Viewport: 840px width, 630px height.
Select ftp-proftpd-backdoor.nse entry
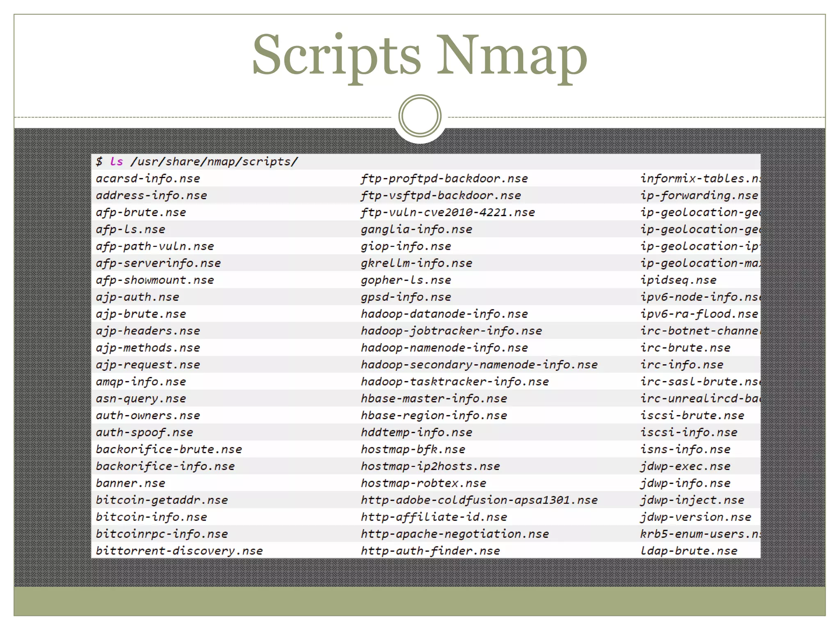point(444,179)
